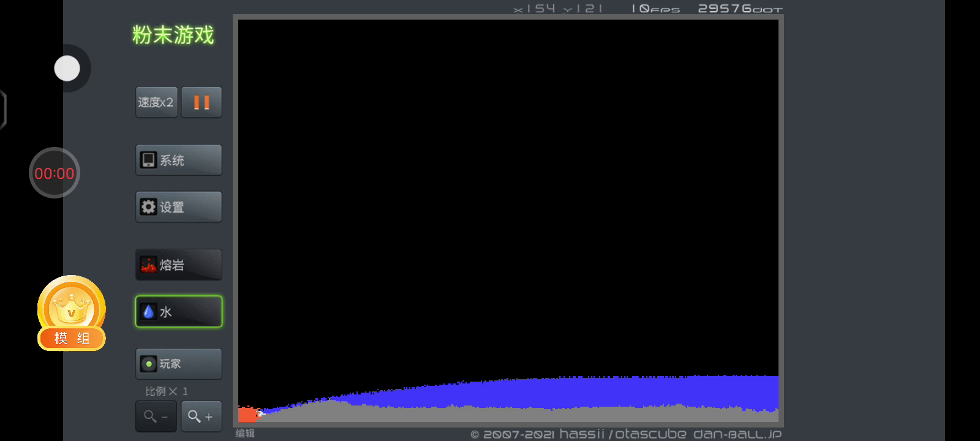Pause the simulation with the orange pause icon

pos(202,102)
